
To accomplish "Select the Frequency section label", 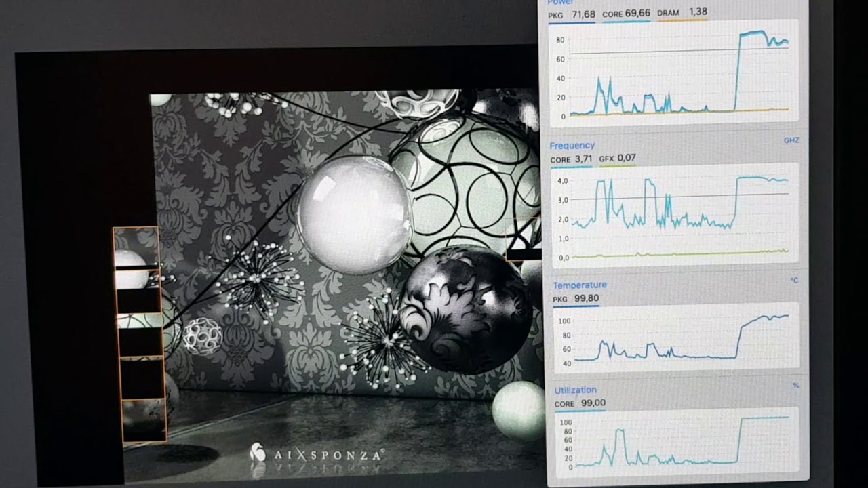I will (572, 146).
